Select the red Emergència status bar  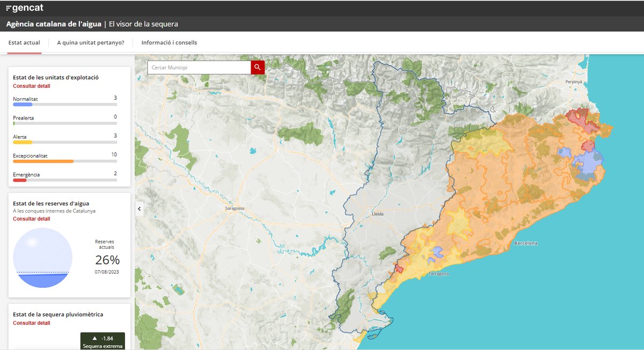point(19,180)
